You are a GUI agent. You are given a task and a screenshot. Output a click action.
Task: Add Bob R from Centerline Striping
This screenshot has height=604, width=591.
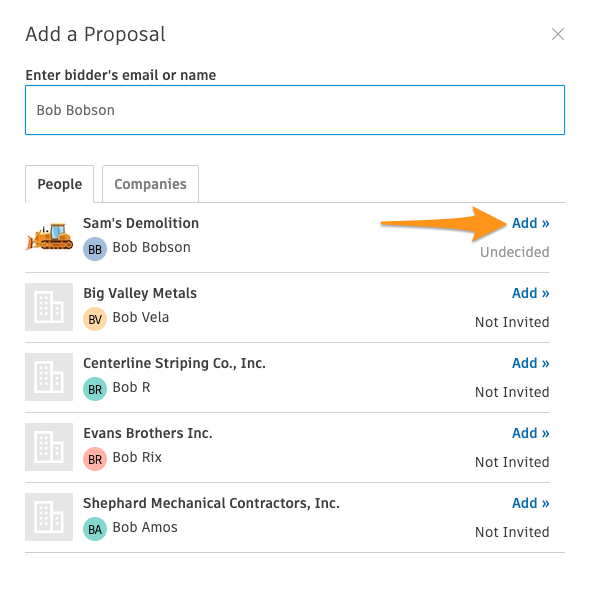coord(531,363)
